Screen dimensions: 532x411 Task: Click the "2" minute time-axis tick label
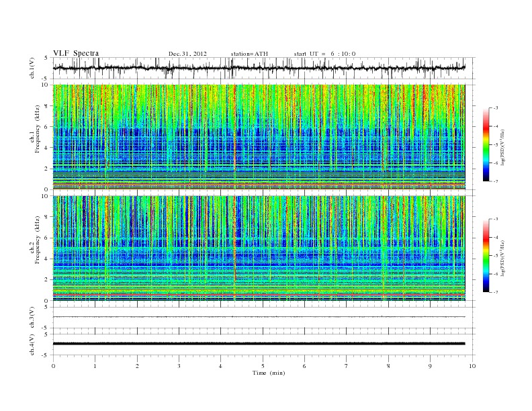[137, 366]
